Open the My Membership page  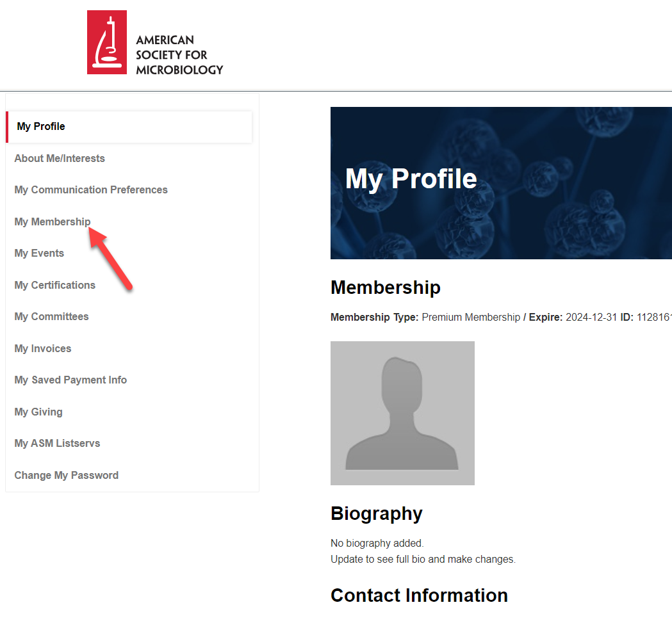click(52, 222)
